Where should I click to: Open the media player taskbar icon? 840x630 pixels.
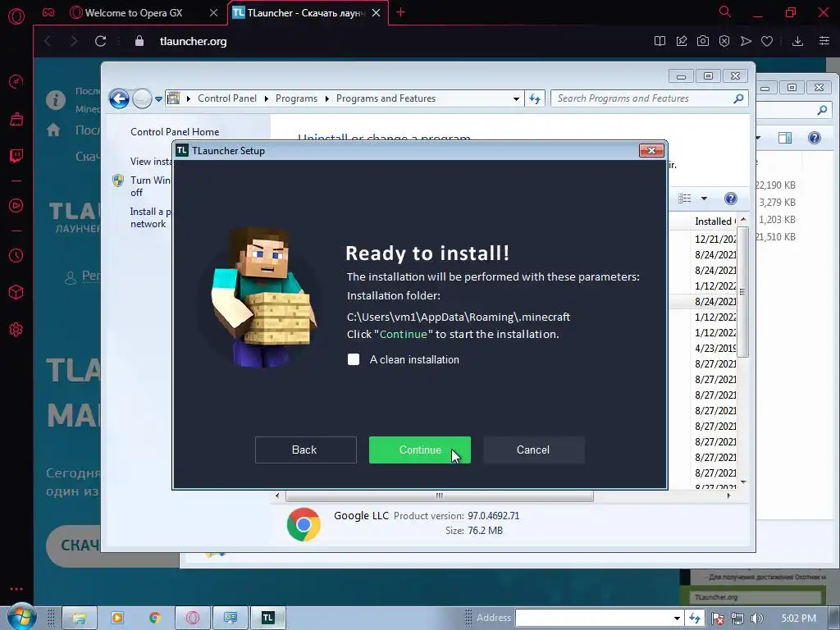[x=117, y=619]
